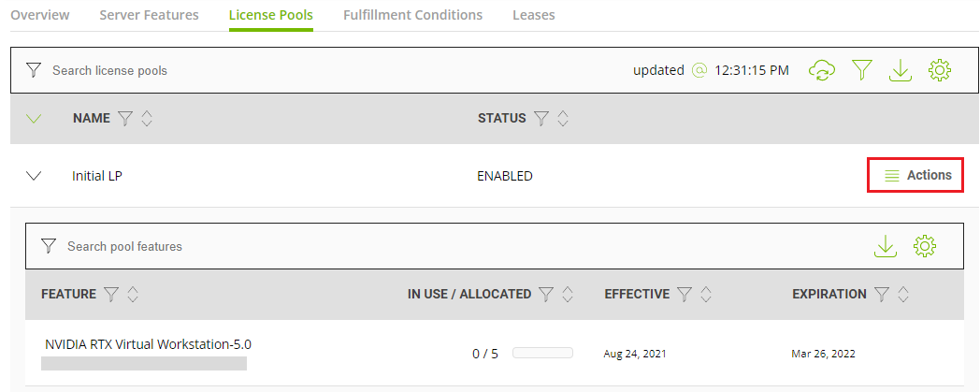Filter the STATUS column
Image resolution: width=980 pixels, height=392 pixels.
(542, 119)
